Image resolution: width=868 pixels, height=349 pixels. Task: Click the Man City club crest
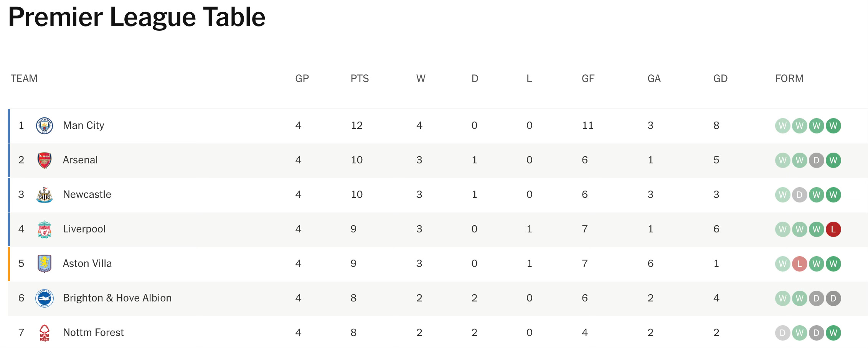45,125
